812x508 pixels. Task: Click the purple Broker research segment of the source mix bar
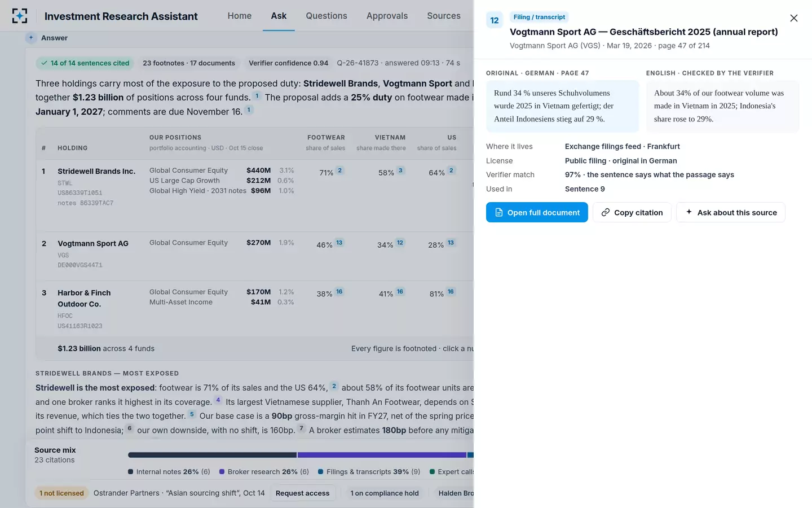pyautogui.click(x=382, y=455)
